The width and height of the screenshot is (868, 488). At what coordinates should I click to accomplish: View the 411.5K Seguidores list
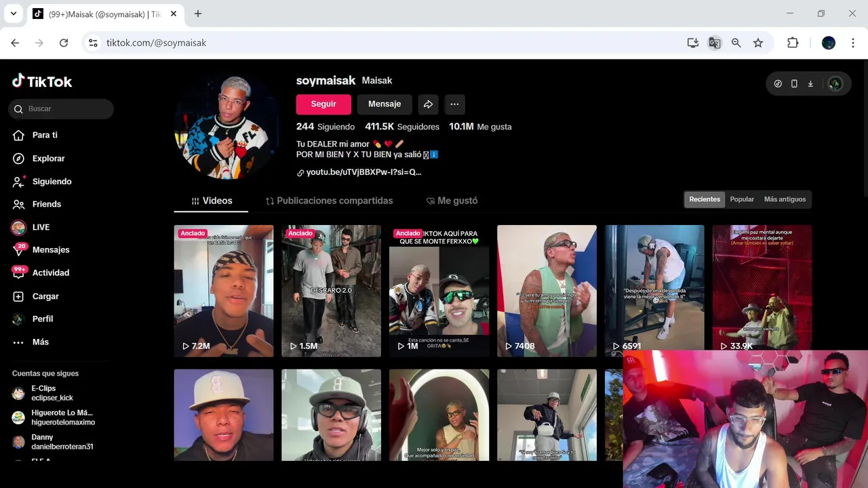pos(402,127)
